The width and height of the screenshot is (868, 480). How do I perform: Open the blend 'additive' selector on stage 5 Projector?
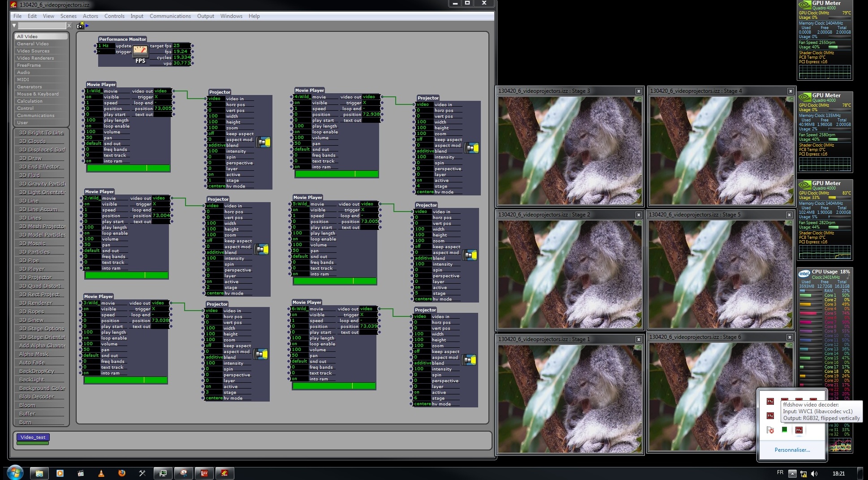423,258
